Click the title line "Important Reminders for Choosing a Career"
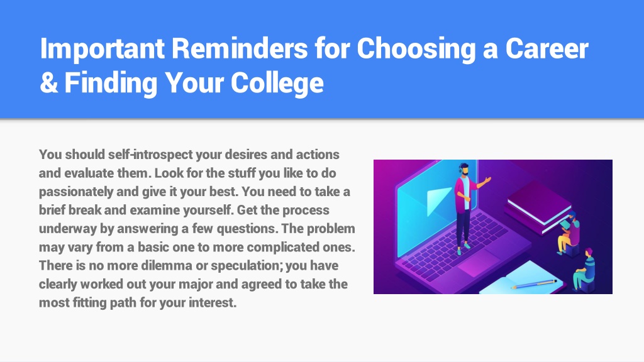 [314, 48]
